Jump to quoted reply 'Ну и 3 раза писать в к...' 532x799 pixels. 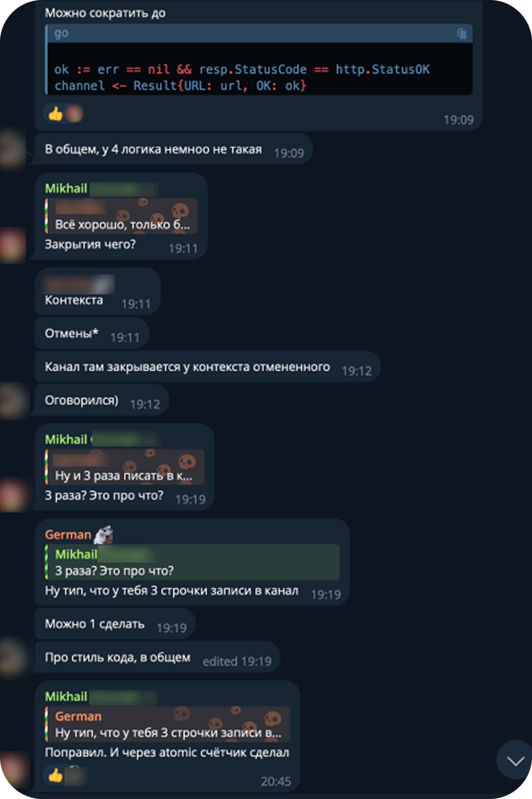[x=124, y=467]
